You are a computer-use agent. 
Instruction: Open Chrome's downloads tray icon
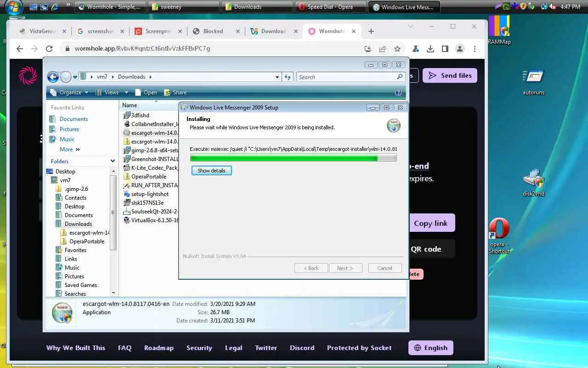point(430,48)
